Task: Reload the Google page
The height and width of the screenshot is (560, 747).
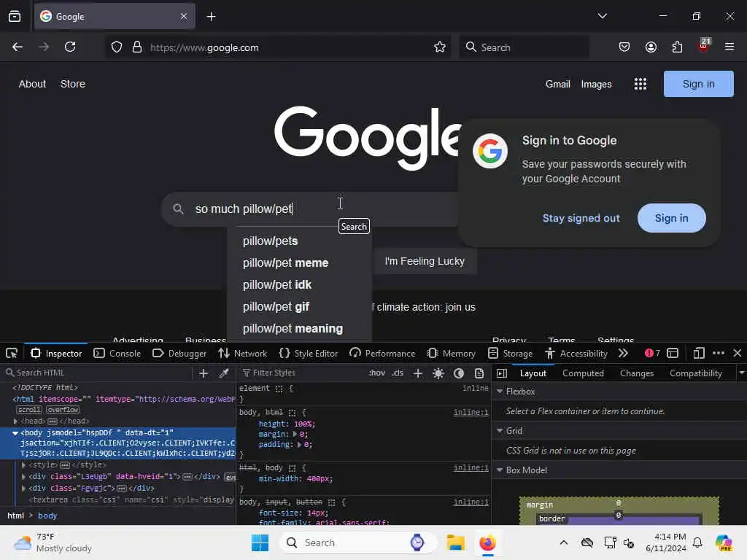Action: tap(70, 47)
